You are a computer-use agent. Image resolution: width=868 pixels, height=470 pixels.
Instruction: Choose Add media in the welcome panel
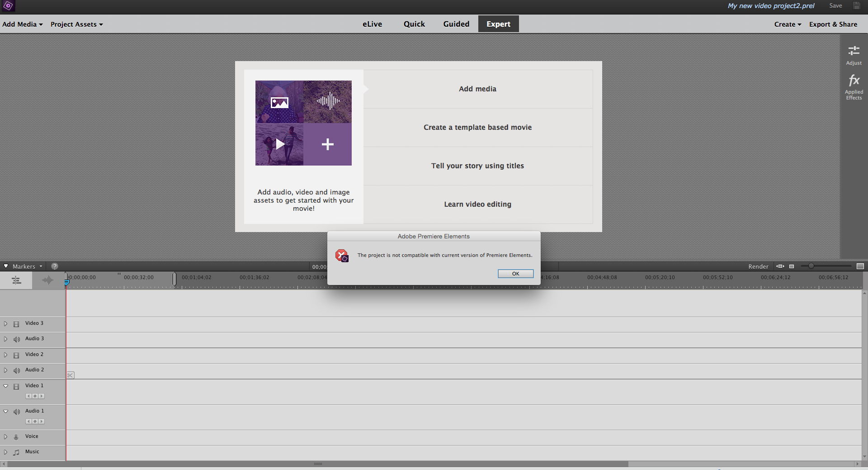click(478, 89)
